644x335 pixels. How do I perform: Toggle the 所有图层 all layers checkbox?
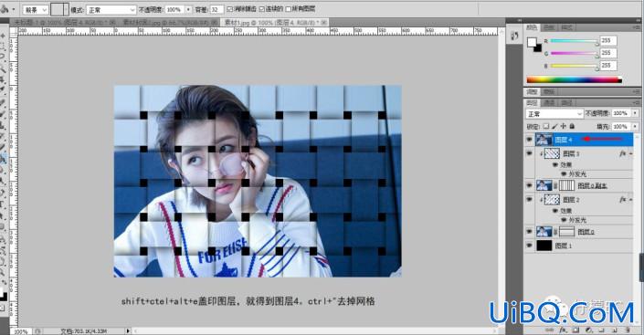tap(288, 8)
